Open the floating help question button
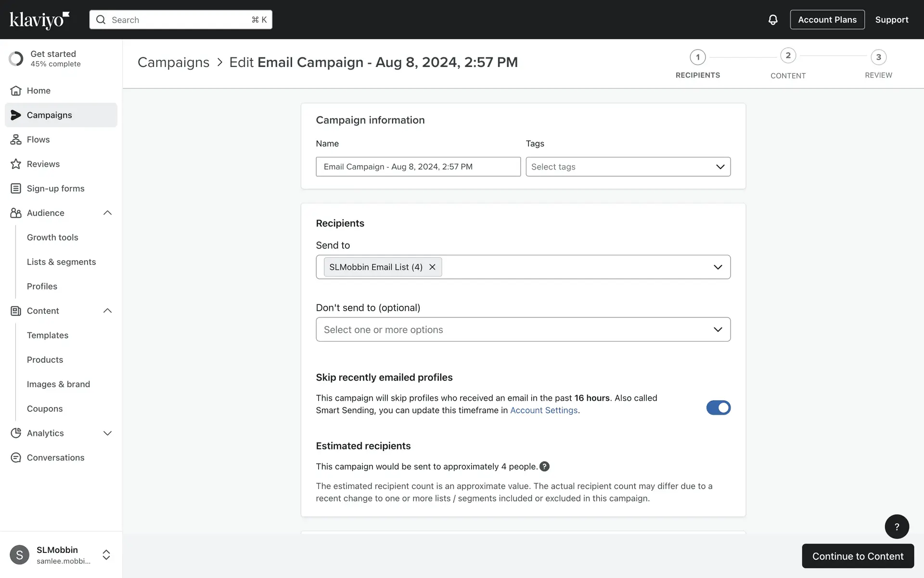 [897, 526]
